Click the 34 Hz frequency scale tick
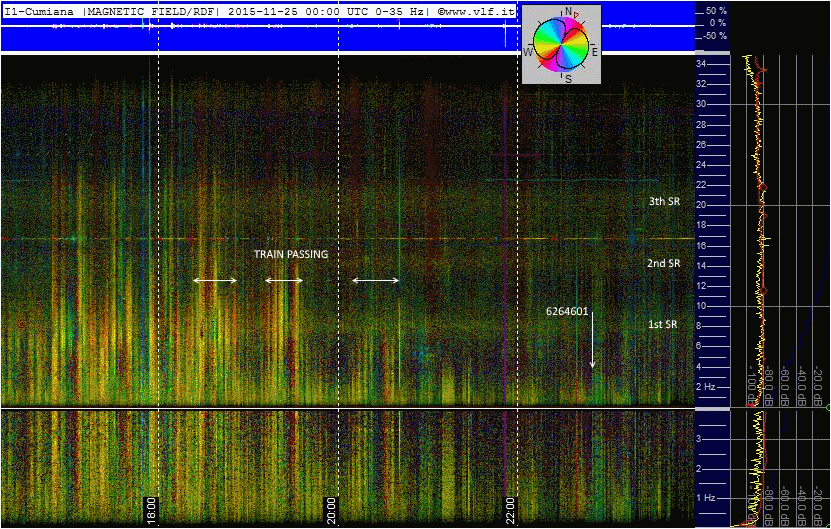The height and width of the screenshot is (529, 831). click(x=702, y=63)
